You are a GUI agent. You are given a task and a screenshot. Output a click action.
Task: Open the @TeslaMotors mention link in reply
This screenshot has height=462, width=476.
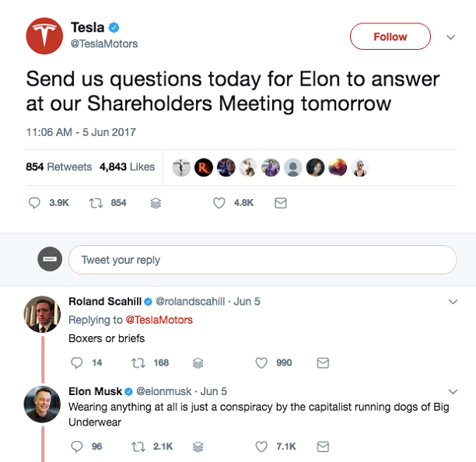point(159,320)
